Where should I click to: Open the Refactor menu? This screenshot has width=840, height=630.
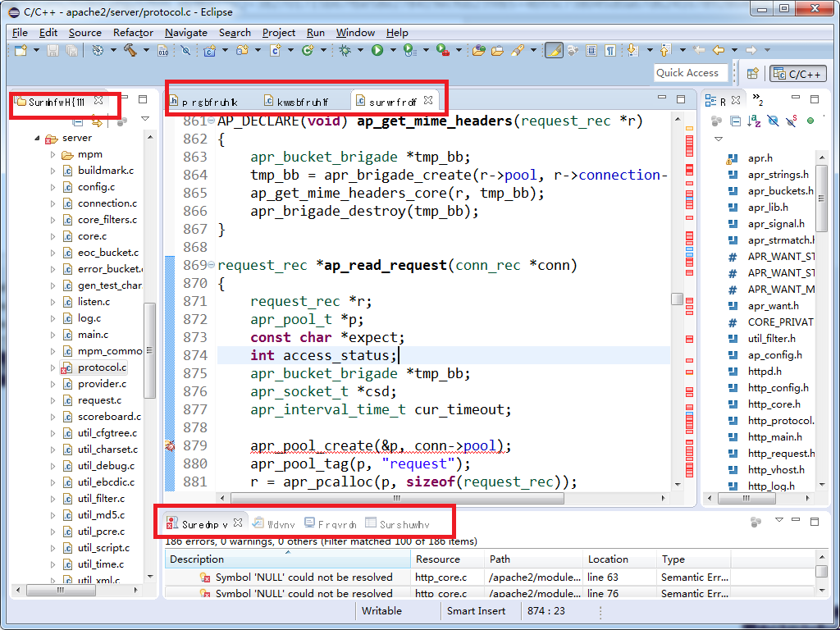[x=133, y=33]
